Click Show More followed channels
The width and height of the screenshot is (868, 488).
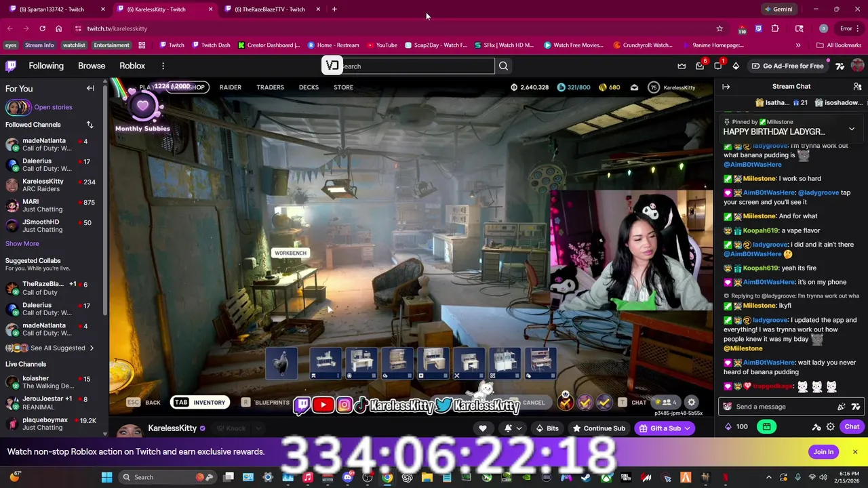pos(22,243)
